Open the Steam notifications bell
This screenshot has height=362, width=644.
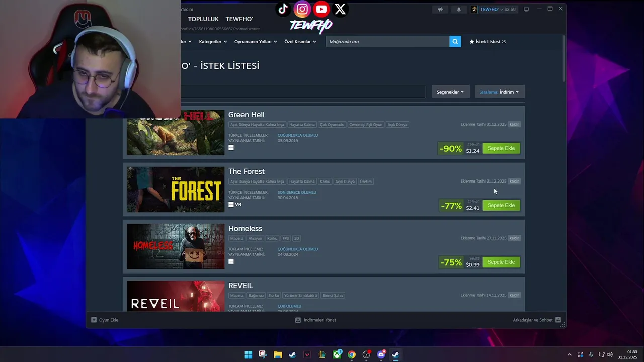click(x=458, y=9)
